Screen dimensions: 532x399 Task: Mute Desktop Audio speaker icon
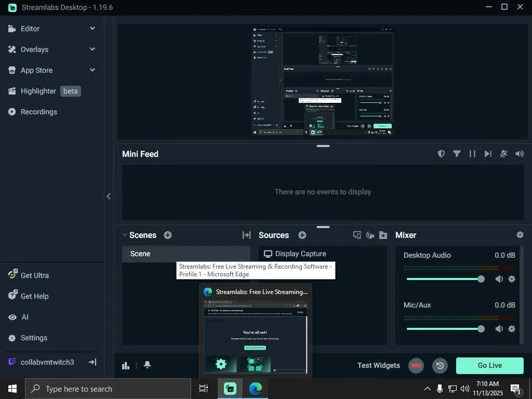tap(499, 279)
